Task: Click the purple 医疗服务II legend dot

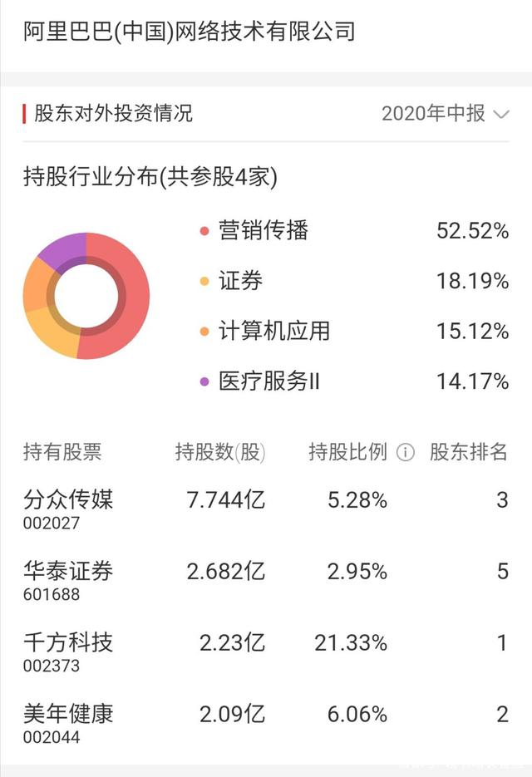Action: (204, 381)
